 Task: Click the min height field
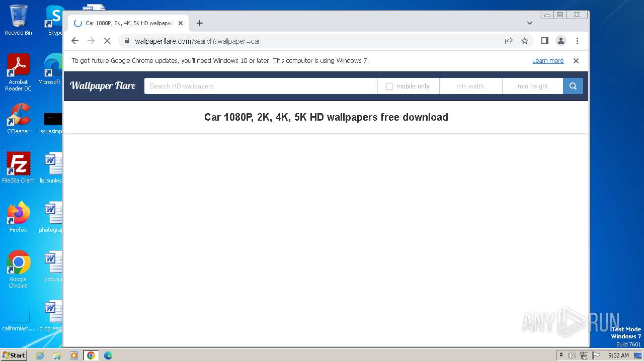532,86
